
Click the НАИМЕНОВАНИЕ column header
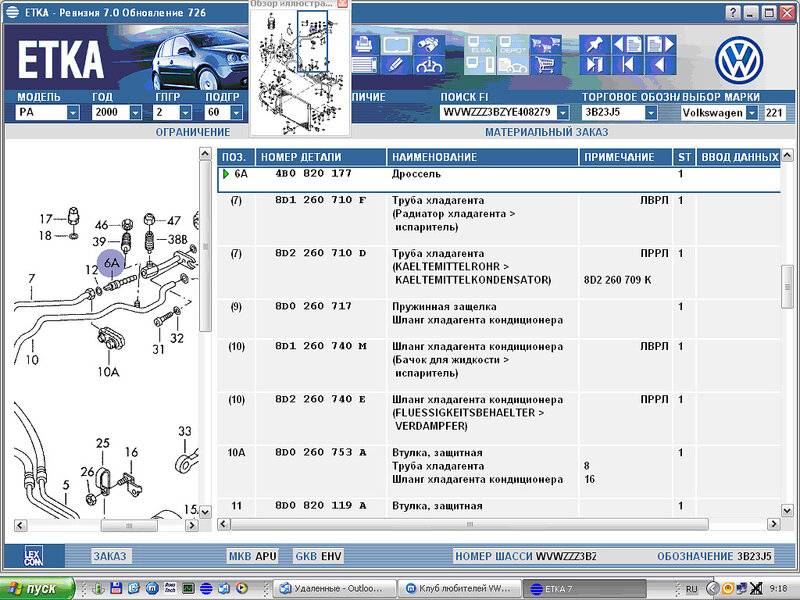[x=483, y=157]
